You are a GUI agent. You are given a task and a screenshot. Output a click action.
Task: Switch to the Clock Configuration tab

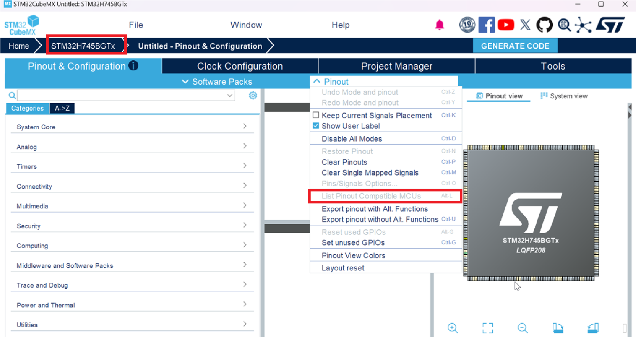[x=240, y=66]
